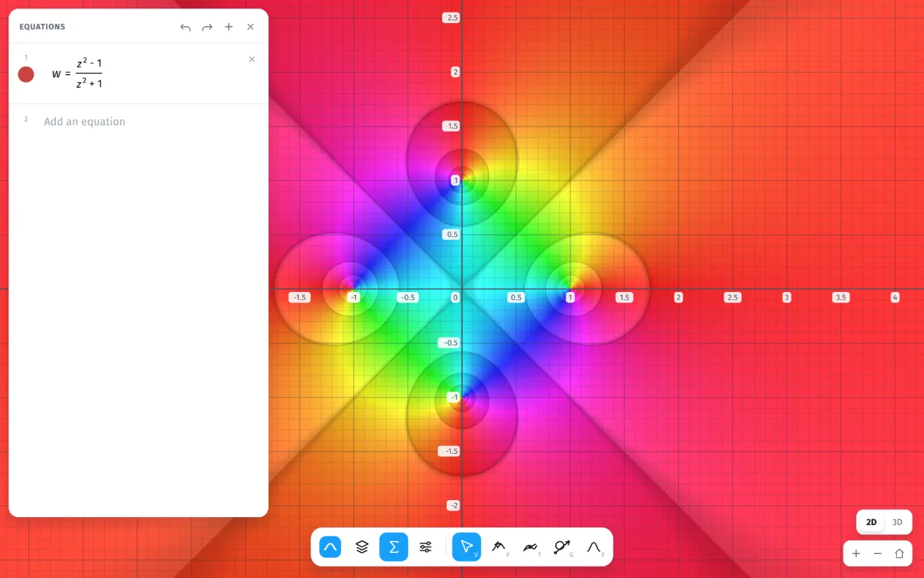Switch to 2D view
This screenshot has width=924, height=578.
[871, 522]
